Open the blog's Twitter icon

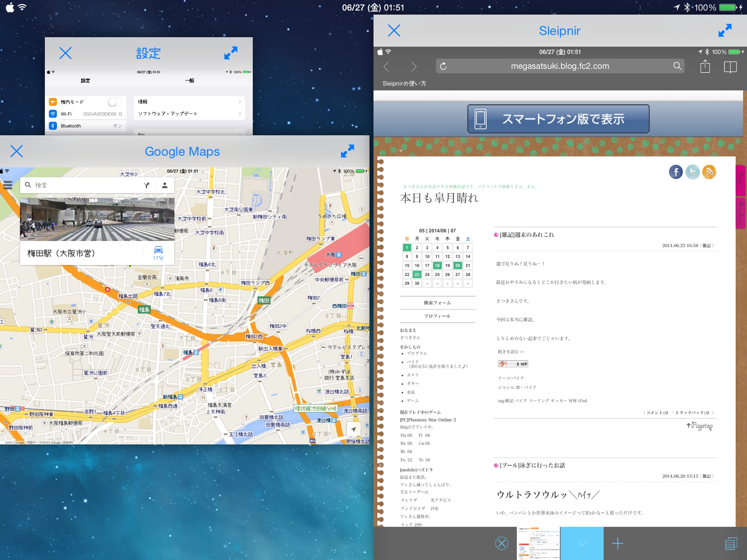[692, 172]
